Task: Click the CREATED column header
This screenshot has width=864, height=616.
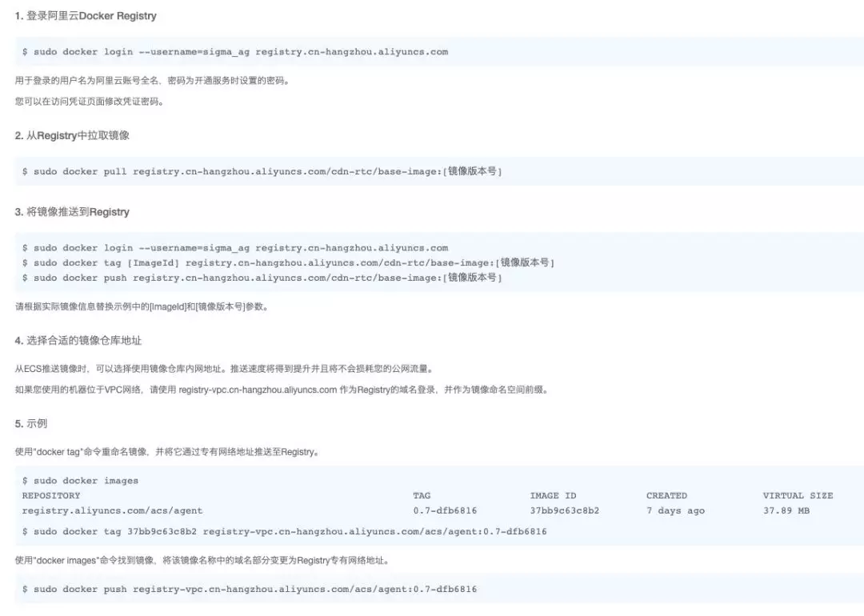Action: (x=666, y=496)
